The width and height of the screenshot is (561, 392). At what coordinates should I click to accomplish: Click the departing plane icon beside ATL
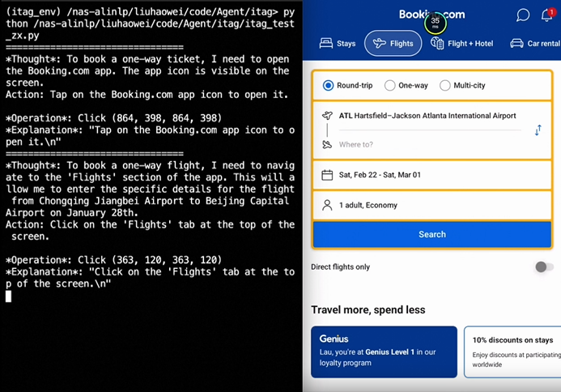[x=327, y=116]
